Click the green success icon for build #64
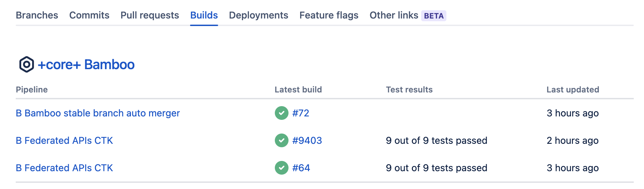 [282, 168]
